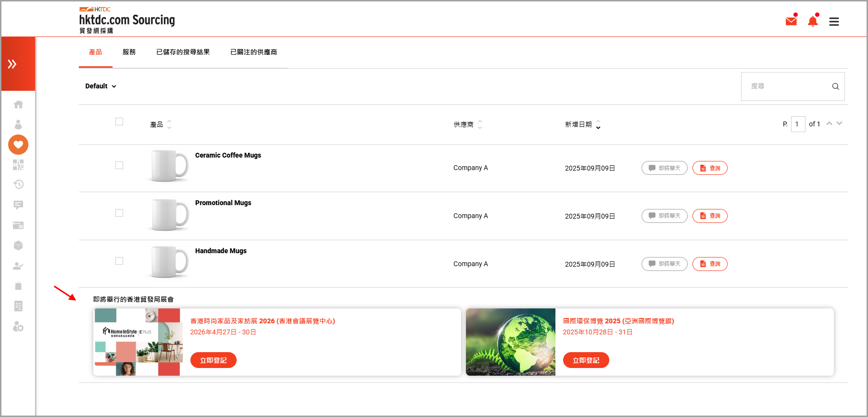Select the Promotional Mugs checkbox
868x417 pixels.
[x=119, y=213]
